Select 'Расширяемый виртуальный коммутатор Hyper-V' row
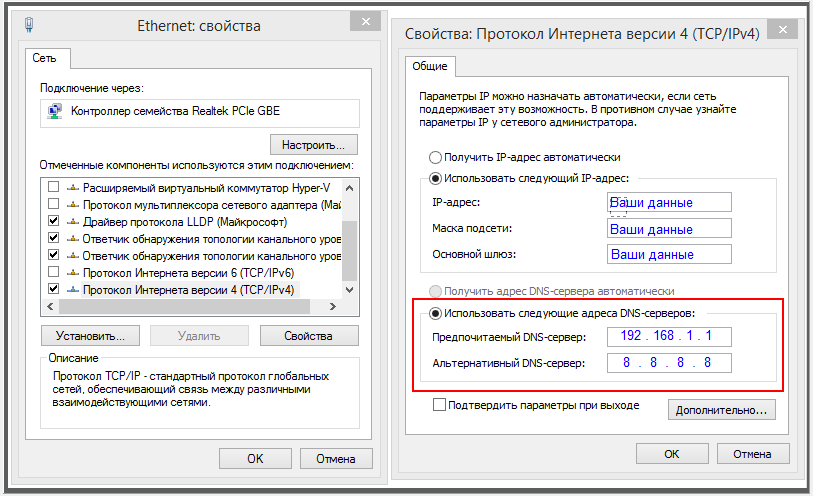Viewport: 813px width, 496px height. [x=206, y=188]
